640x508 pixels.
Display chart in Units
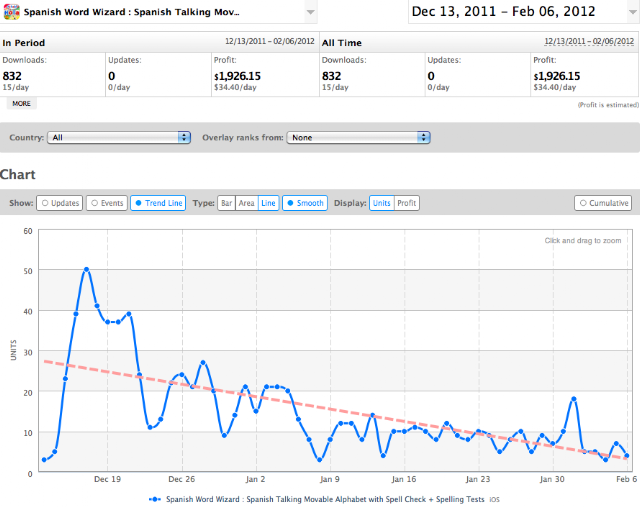(x=382, y=203)
